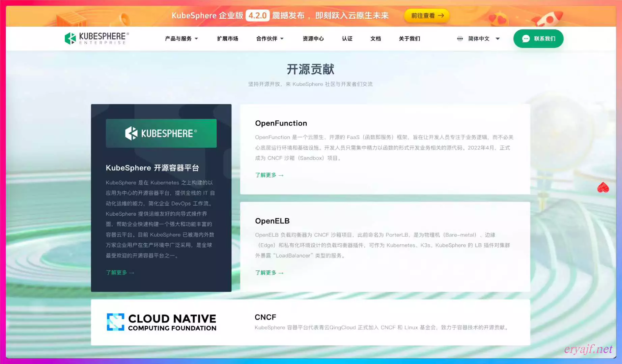622x364 pixels.
Task: Open the 简体中文 language dropdown arrow
Action: point(498,39)
